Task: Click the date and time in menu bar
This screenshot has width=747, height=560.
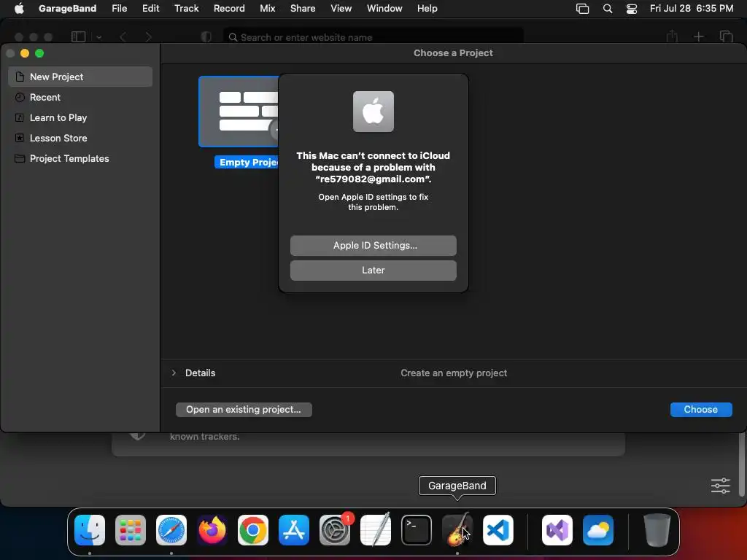Action: tap(692, 9)
